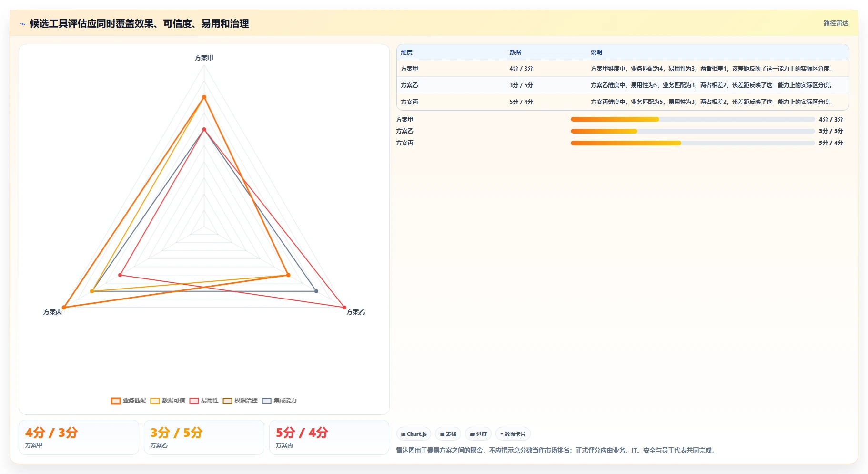Click the 方案丙 label beside progress bars
The width and height of the screenshot is (868, 474).
(405, 143)
